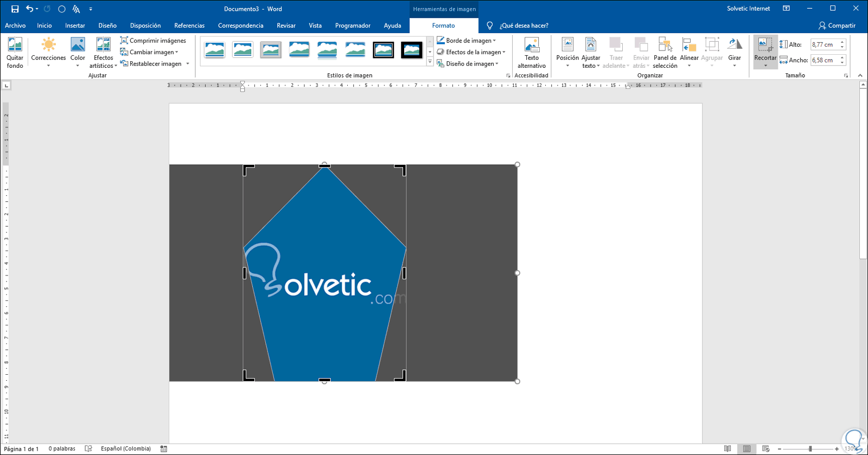Open Texto alternativo pane
Viewport: 868px width, 455px height.
(x=532, y=53)
